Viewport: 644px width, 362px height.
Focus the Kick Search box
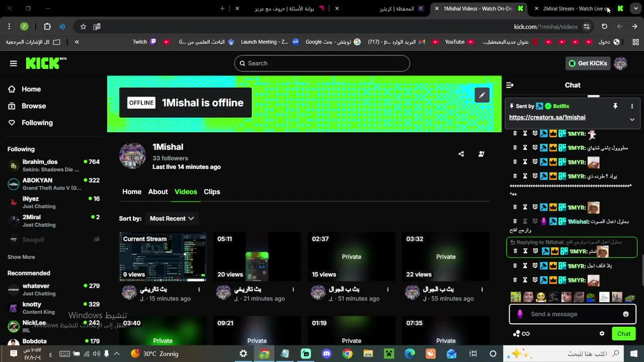click(x=322, y=63)
